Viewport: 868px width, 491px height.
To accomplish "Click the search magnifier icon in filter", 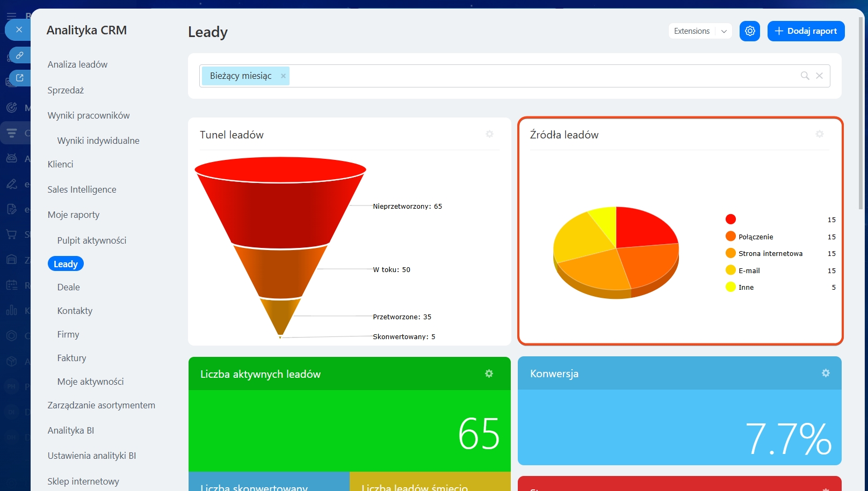I will point(805,76).
